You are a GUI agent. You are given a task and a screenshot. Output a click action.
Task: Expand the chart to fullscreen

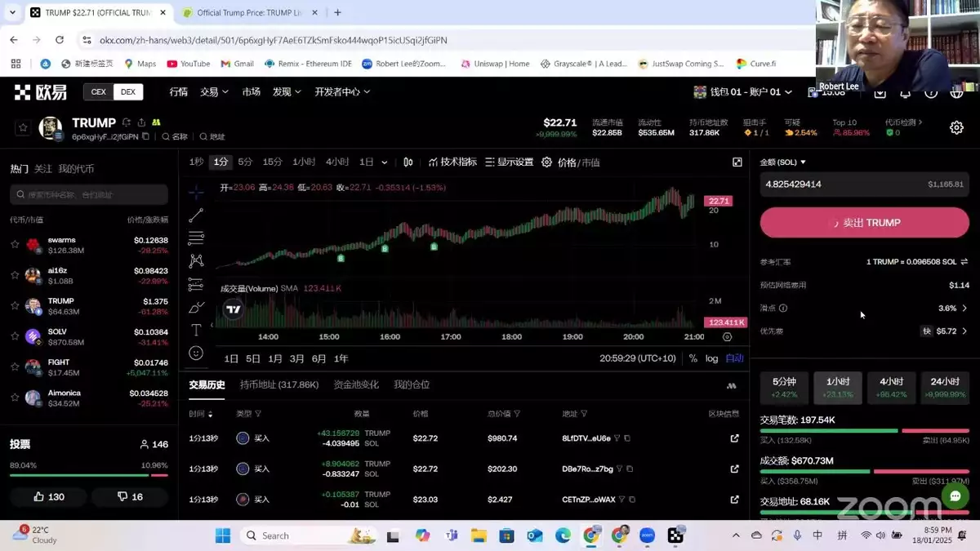pos(737,162)
